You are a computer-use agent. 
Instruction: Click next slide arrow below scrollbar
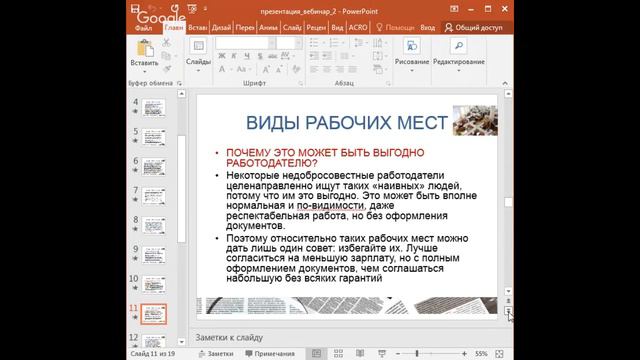point(508,311)
